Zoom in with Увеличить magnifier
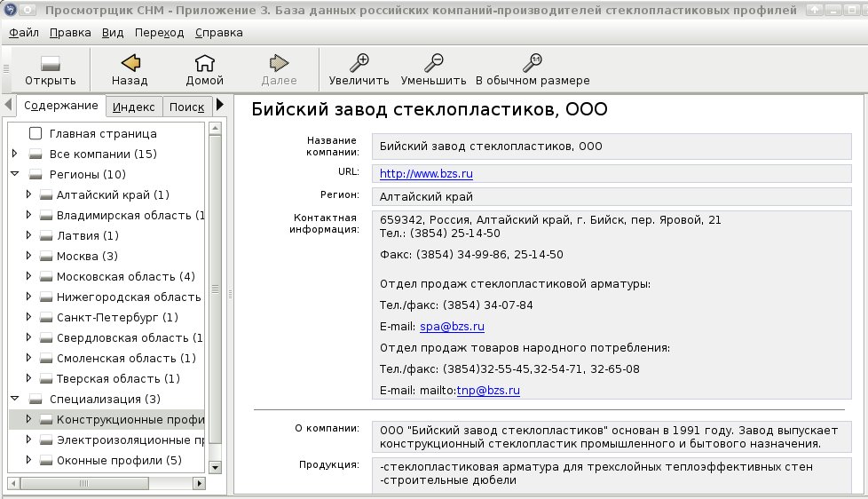This screenshot has width=868, height=499. point(359,62)
